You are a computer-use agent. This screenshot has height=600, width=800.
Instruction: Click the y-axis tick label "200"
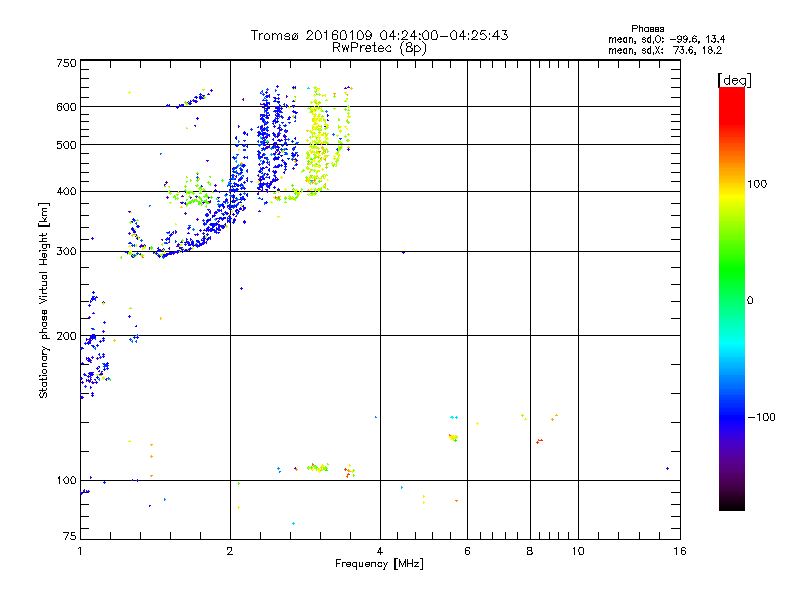coord(66,336)
